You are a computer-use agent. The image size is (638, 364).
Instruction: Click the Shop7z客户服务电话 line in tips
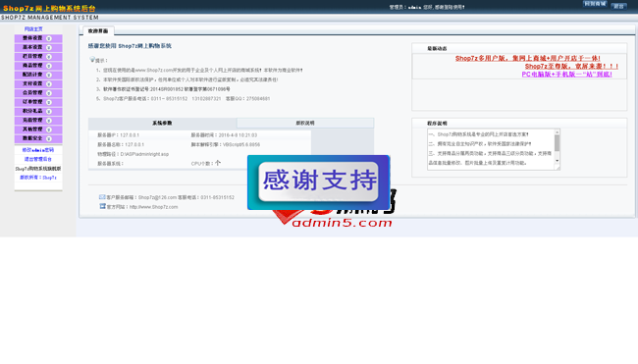click(186, 98)
